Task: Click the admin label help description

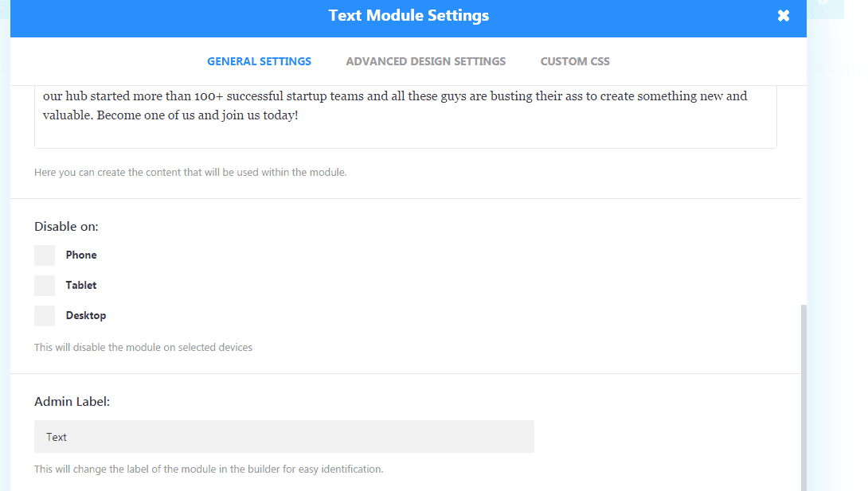Action: pyautogui.click(x=209, y=469)
